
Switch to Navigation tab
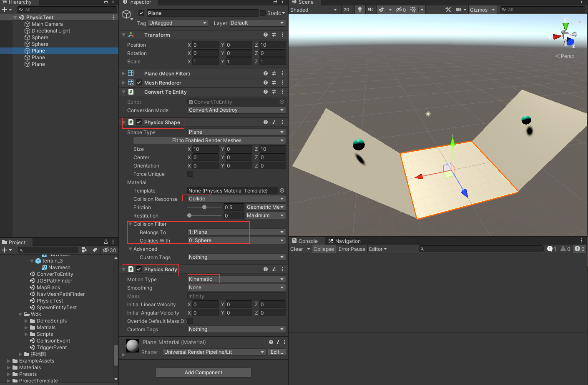[344, 241]
